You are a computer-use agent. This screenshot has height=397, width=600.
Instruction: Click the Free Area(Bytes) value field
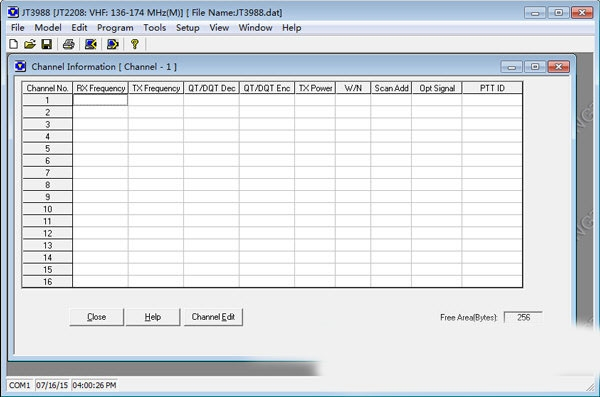[523, 317]
